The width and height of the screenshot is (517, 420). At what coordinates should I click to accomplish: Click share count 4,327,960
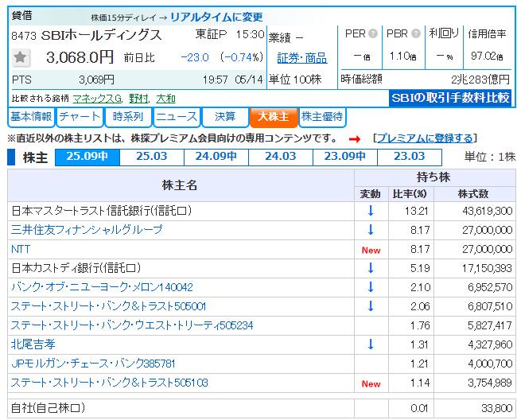(490, 344)
